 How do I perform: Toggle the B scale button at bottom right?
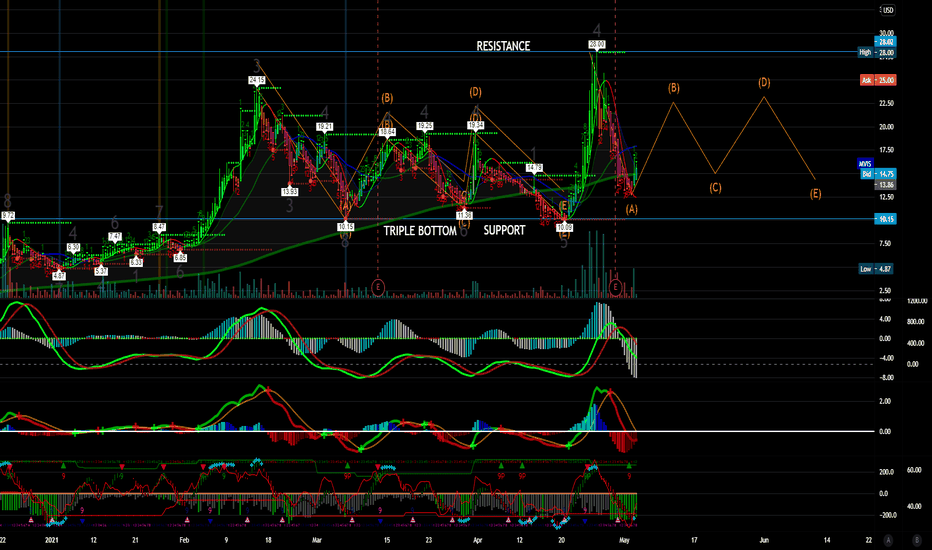click(x=916, y=540)
